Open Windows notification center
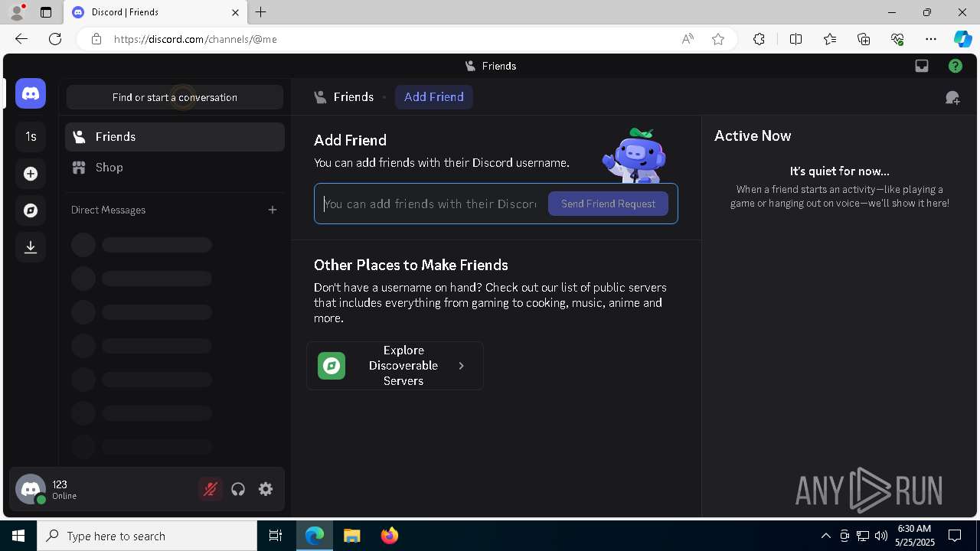980x551 pixels. [955, 536]
